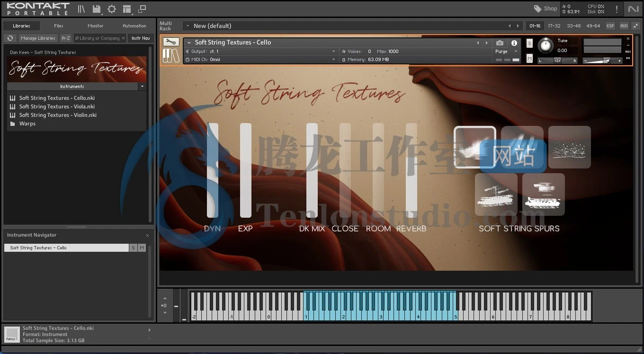This screenshot has height=354, width=644.
Task: Click the exclamation warning icon
Action: [617, 9]
